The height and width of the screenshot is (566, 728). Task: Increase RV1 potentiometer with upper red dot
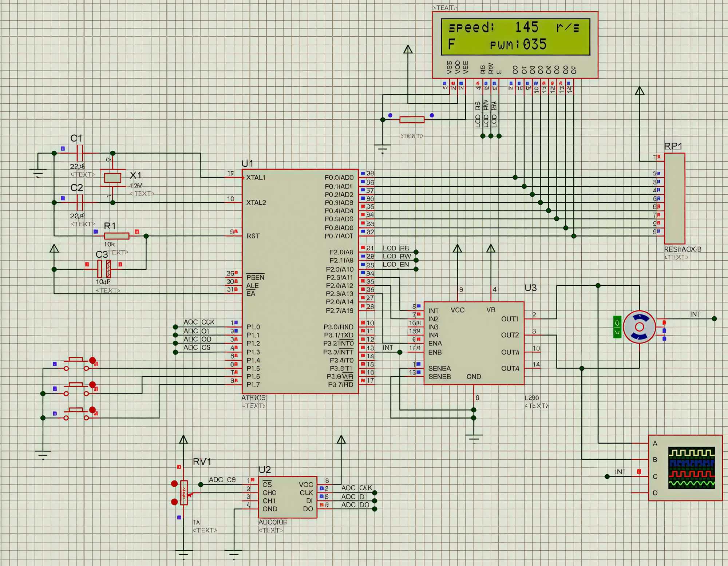[x=174, y=484]
